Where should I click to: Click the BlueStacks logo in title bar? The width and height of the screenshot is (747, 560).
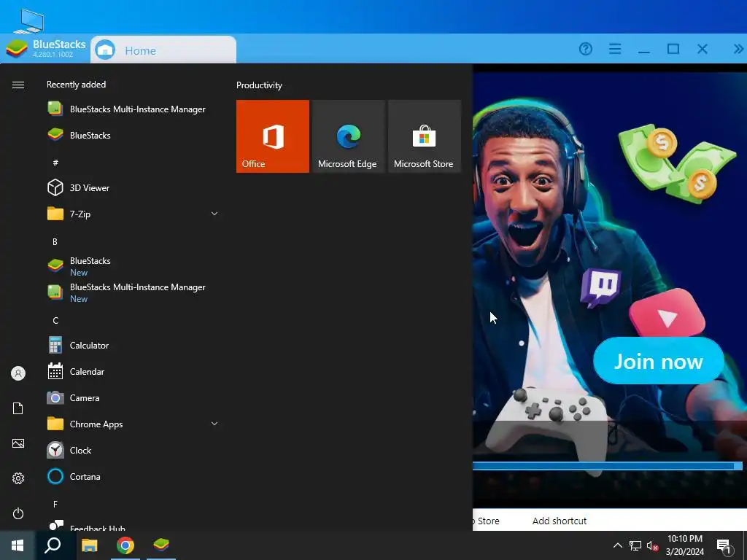(16, 49)
